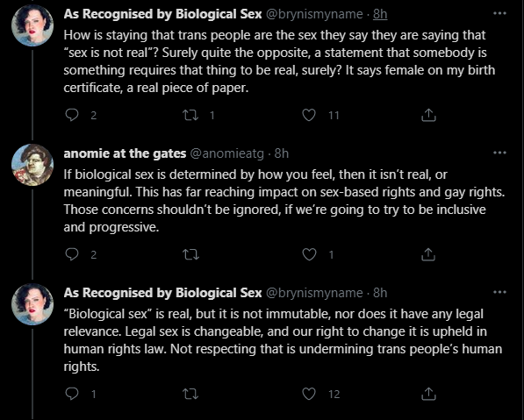Retweet the first tweet by brynismyname
524x420 pixels.
coord(190,115)
